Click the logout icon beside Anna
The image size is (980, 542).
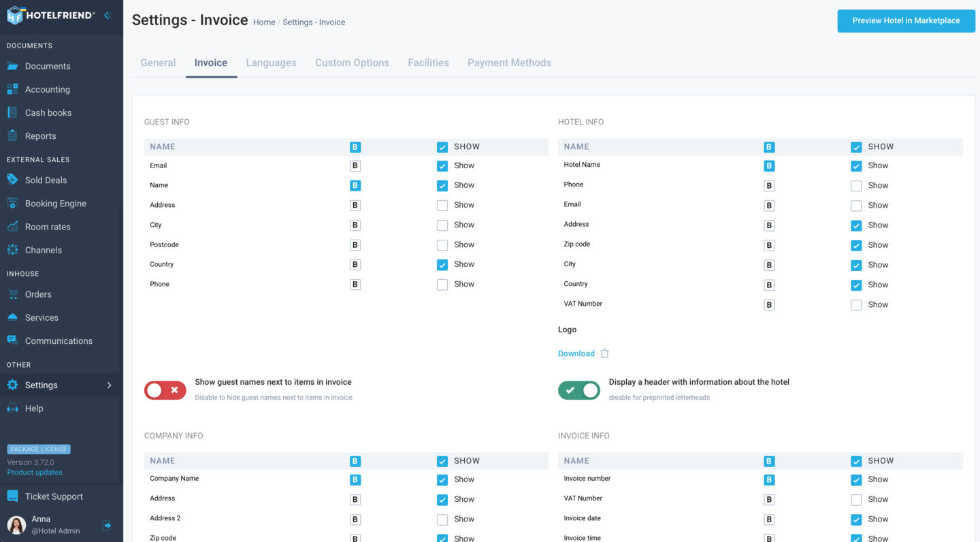coord(107,525)
